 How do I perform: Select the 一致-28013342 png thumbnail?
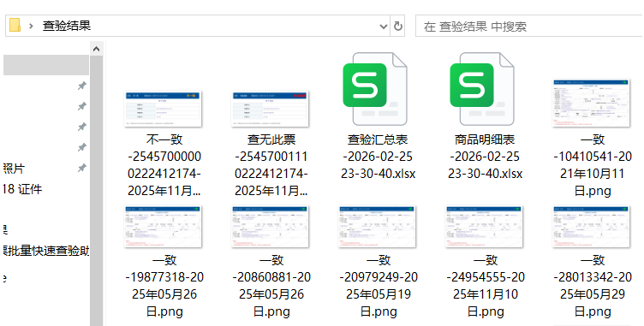[x=592, y=227]
